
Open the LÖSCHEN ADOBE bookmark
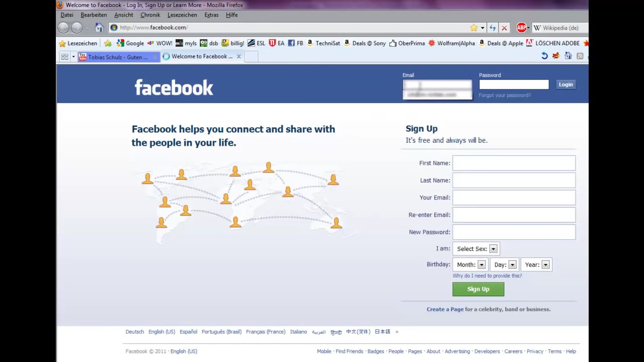pos(553,43)
